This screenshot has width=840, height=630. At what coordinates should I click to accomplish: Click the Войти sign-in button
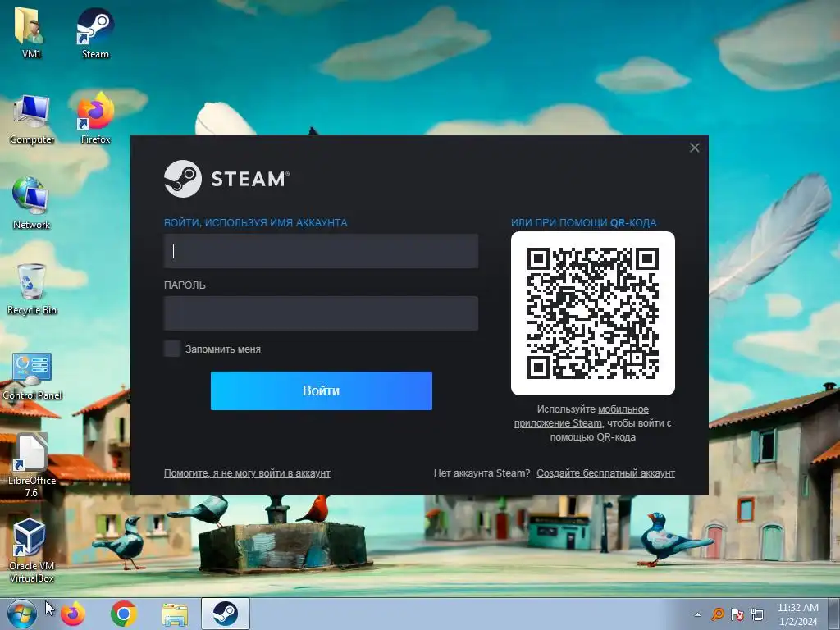pyautogui.click(x=322, y=390)
